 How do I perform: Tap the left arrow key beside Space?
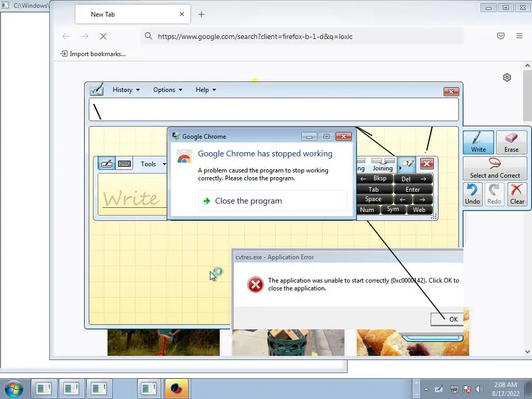403,199
